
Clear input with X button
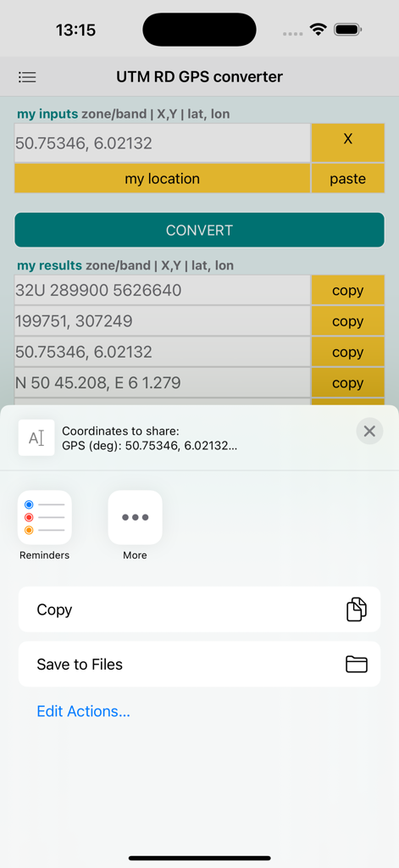347,142
